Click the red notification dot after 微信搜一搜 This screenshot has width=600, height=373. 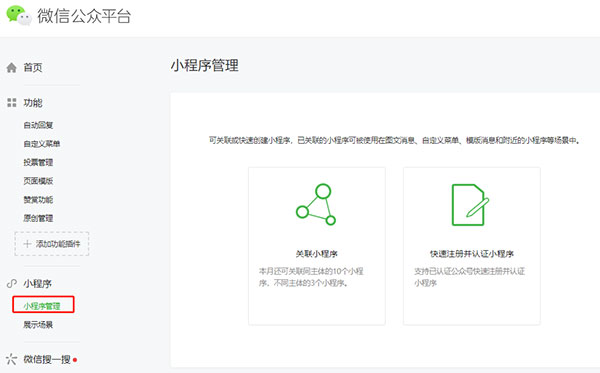[x=75, y=360]
